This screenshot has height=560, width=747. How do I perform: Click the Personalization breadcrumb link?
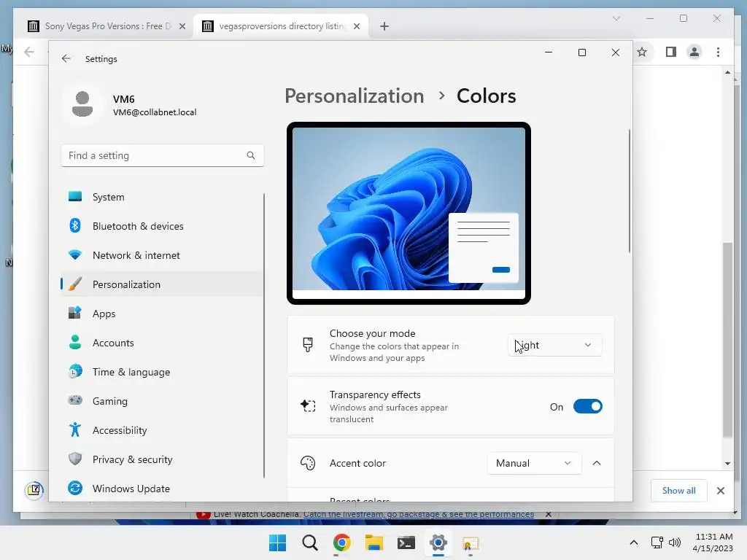point(354,96)
